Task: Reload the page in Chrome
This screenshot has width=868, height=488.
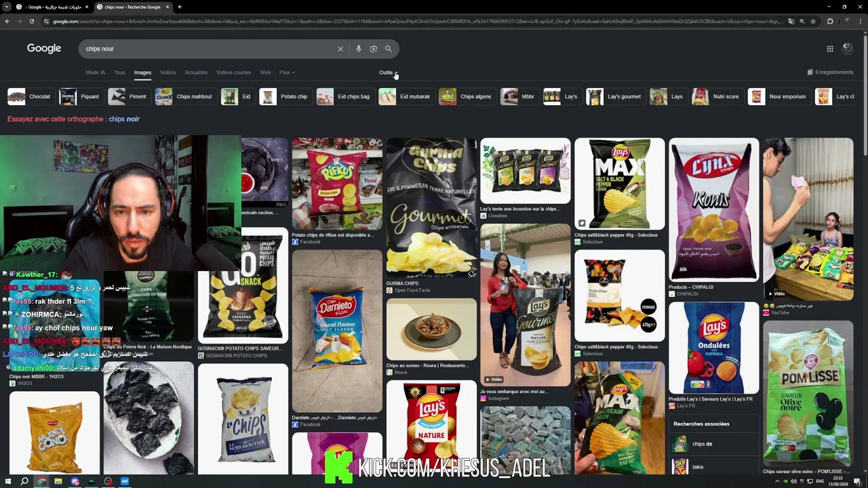Action: 31,21
